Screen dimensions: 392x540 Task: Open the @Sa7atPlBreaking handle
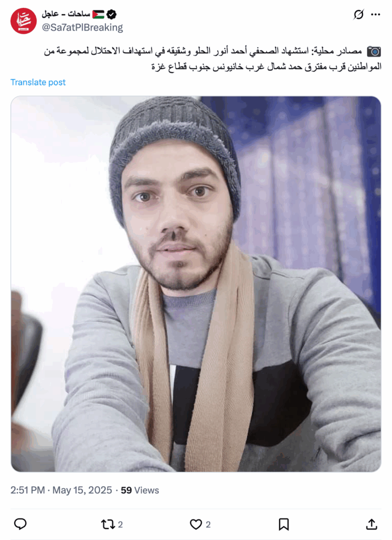(x=82, y=27)
